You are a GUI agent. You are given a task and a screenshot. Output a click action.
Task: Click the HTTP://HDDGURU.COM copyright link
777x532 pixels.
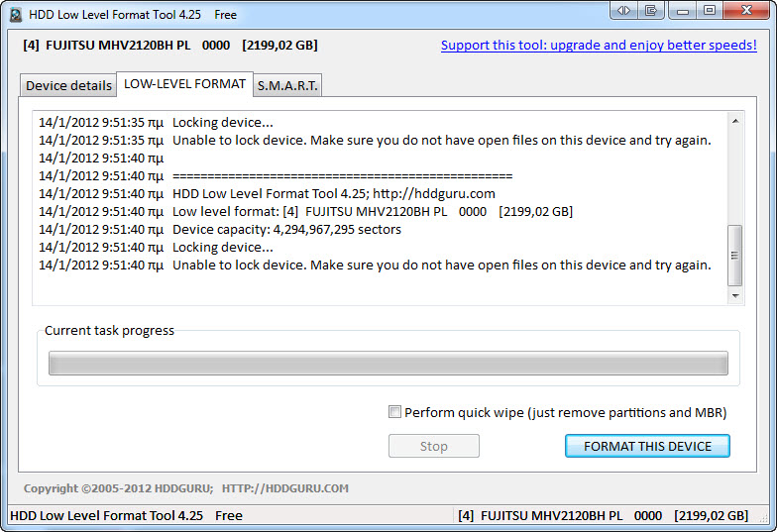coord(285,488)
